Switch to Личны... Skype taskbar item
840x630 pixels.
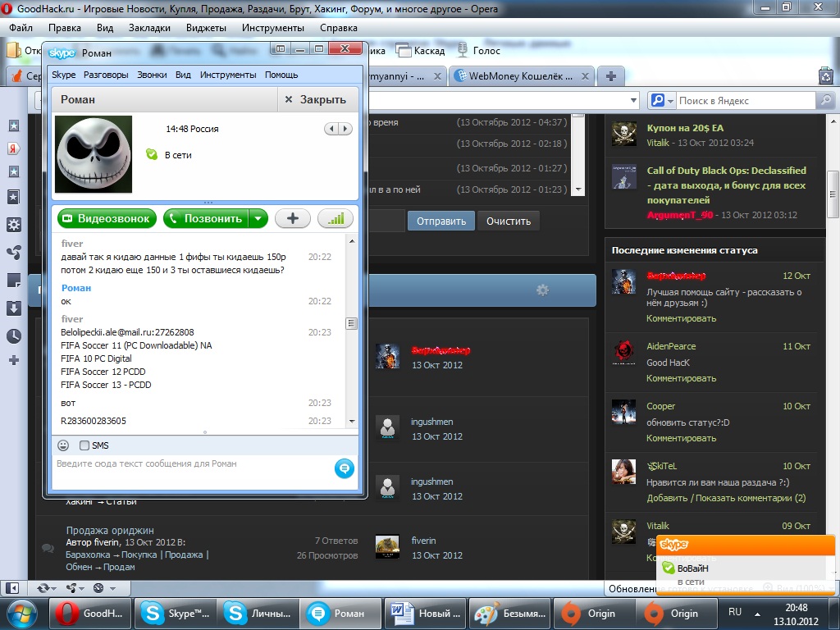(x=258, y=614)
